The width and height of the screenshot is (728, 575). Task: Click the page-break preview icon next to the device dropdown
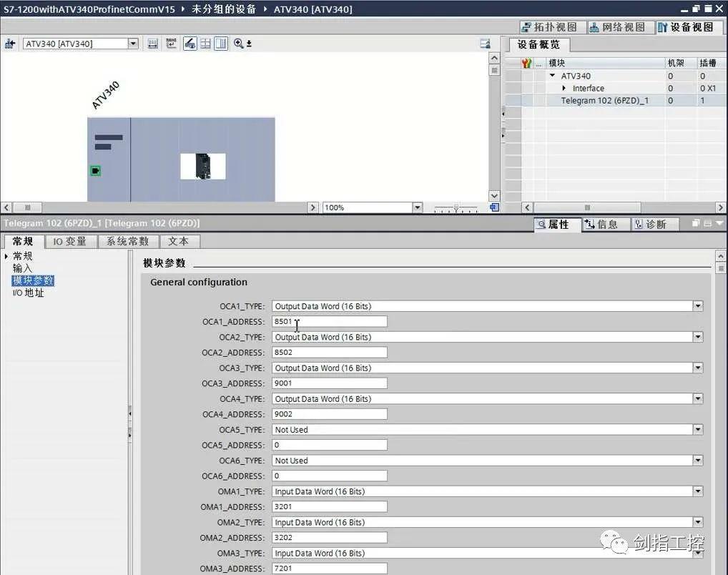click(x=152, y=44)
